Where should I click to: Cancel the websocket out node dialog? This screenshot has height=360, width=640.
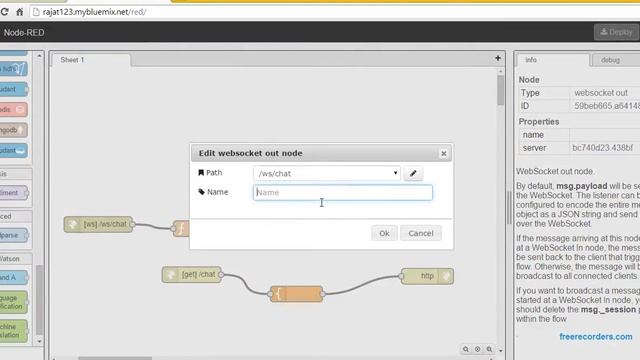(x=421, y=233)
